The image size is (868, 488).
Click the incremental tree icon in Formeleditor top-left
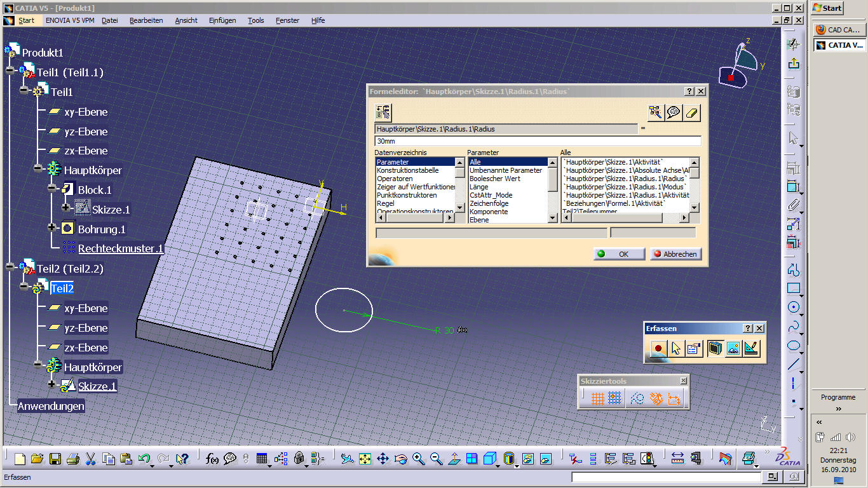pyautogui.click(x=383, y=112)
